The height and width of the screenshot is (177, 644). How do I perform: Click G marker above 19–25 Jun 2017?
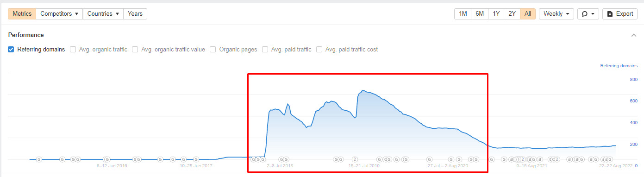196,159
